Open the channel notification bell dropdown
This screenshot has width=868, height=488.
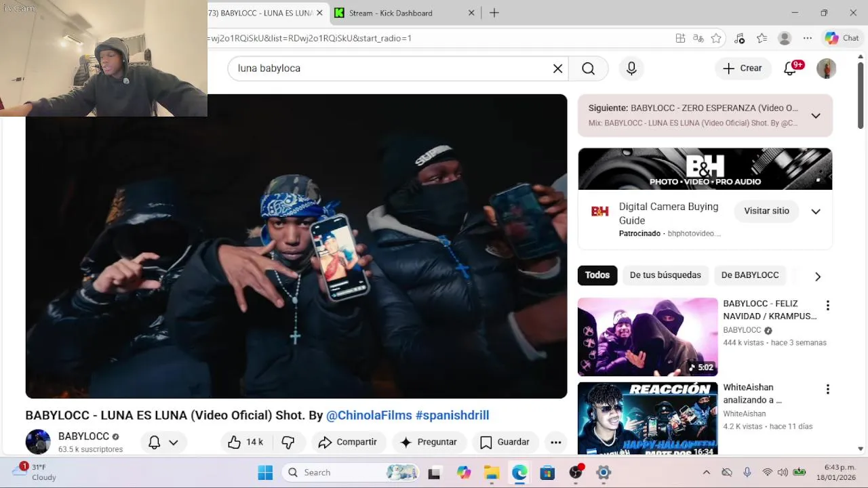coord(163,442)
